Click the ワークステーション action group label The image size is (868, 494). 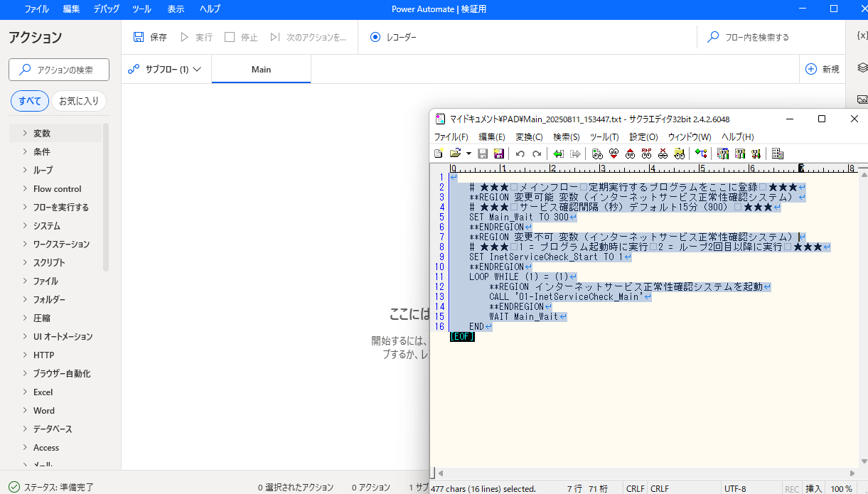(x=61, y=244)
